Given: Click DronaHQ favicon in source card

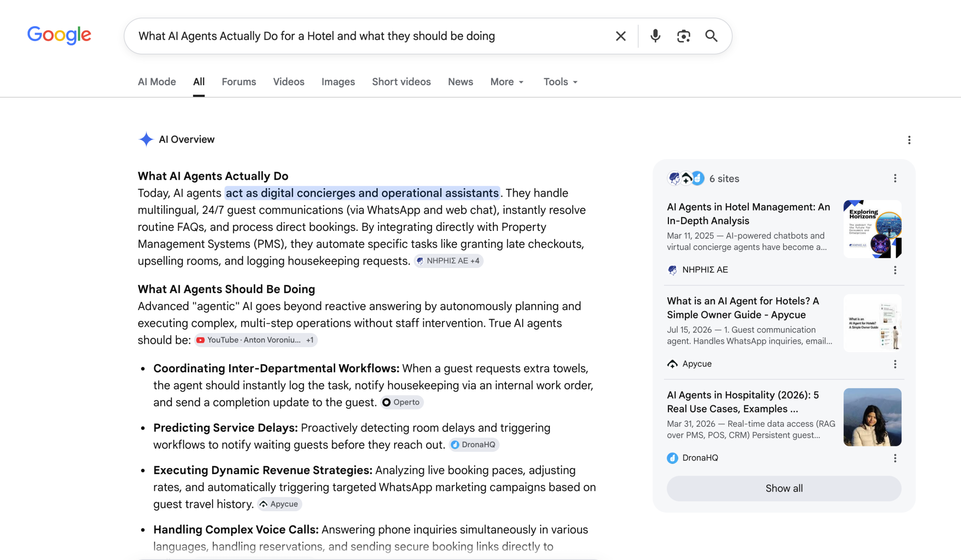Looking at the screenshot, I should coord(672,458).
